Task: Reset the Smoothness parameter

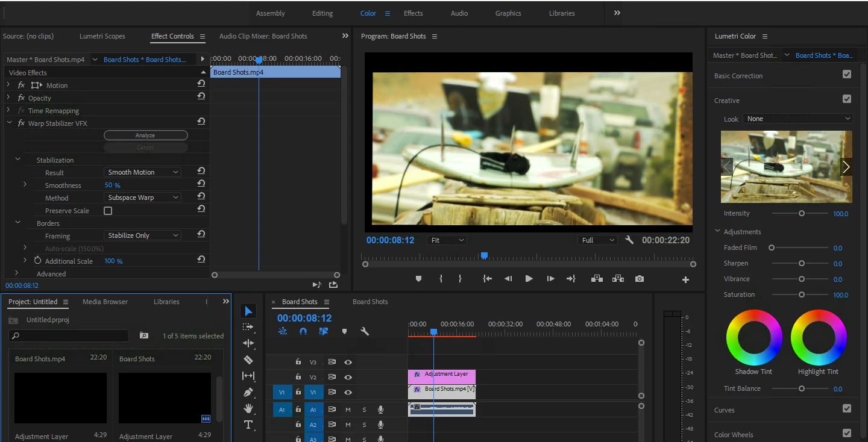Action: pyautogui.click(x=201, y=184)
